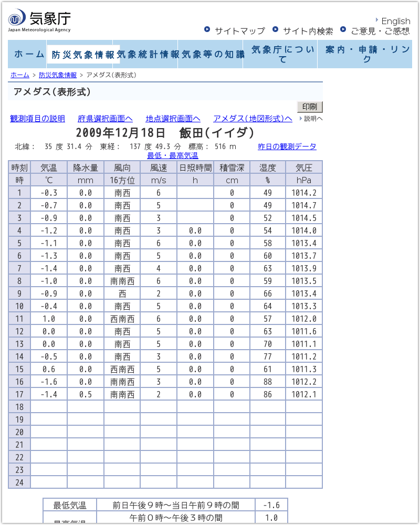Viewport: 420px width, 525px height.
Task: Go to 地点選択画面へ link
Action: point(173,118)
